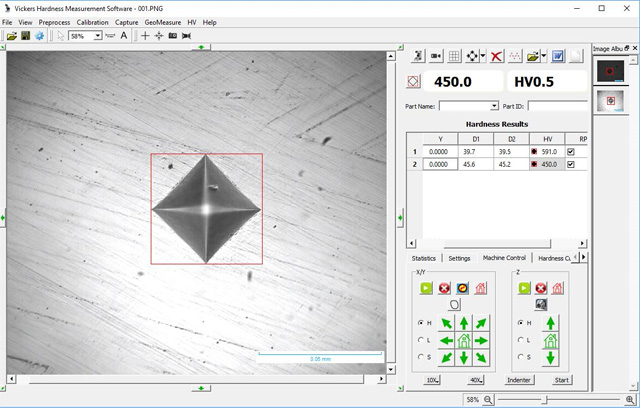Switch to the Statistics tab
The width and height of the screenshot is (640, 408).
pos(424,258)
